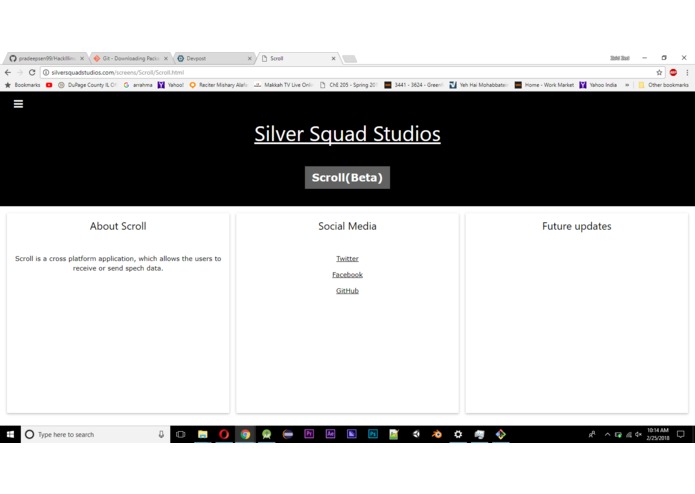Click the Chrome taskbar icon
Image resolution: width=695 pixels, height=494 pixels.
[245, 435]
